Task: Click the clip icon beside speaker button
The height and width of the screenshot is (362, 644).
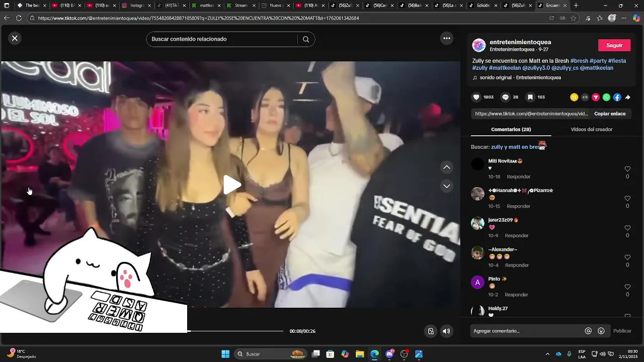Action: pos(431,331)
